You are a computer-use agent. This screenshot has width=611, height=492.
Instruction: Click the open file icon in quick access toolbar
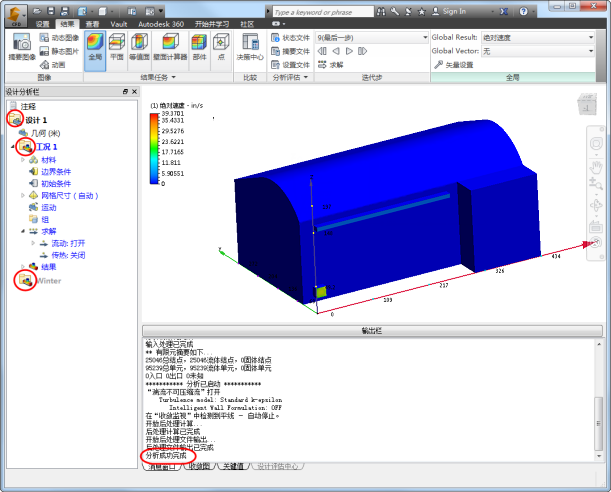pyautogui.click(x=37, y=12)
